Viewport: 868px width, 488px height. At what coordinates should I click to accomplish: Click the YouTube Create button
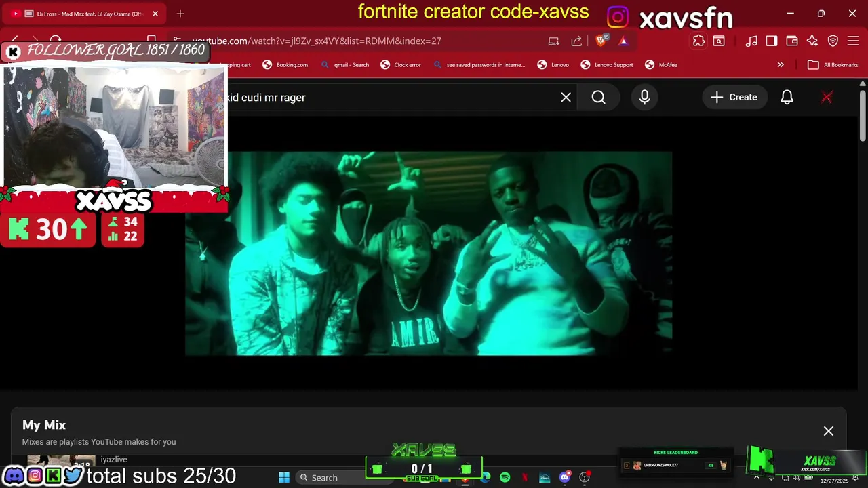734,98
